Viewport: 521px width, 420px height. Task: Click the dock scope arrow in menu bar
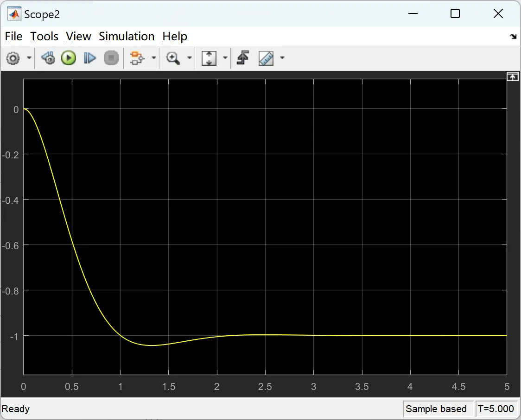pyautogui.click(x=514, y=37)
